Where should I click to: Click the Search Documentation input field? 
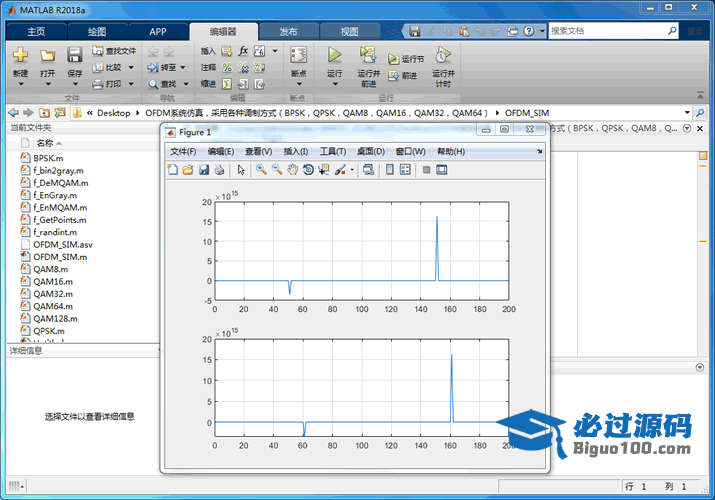click(x=610, y=31)
